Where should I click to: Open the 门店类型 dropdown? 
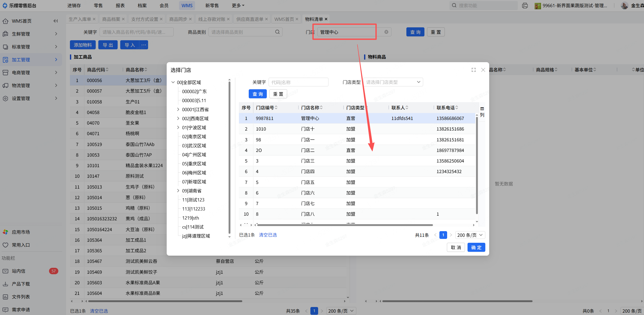pyautogui.click(x=393, y=82)
